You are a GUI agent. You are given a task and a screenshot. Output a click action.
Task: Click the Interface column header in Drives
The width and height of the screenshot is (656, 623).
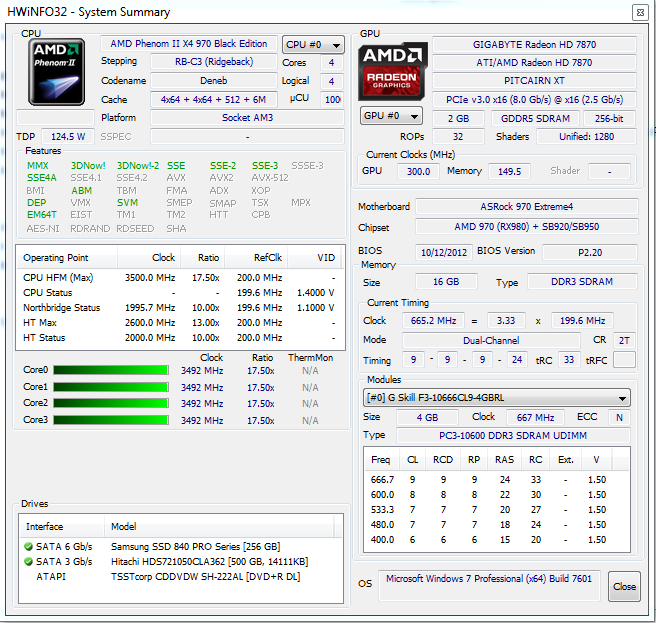(x=61, y=526)
